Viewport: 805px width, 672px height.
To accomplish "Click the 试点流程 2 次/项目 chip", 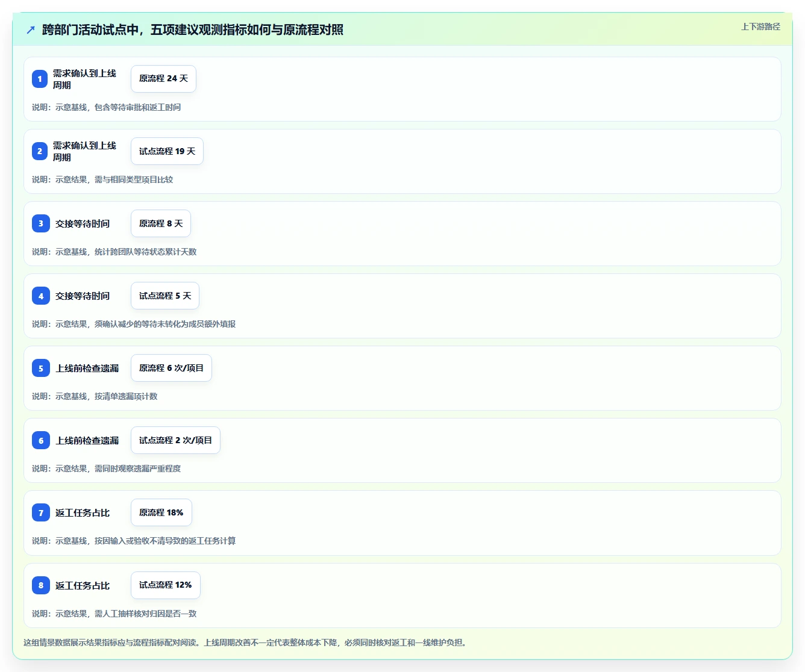I will point(175,440).
